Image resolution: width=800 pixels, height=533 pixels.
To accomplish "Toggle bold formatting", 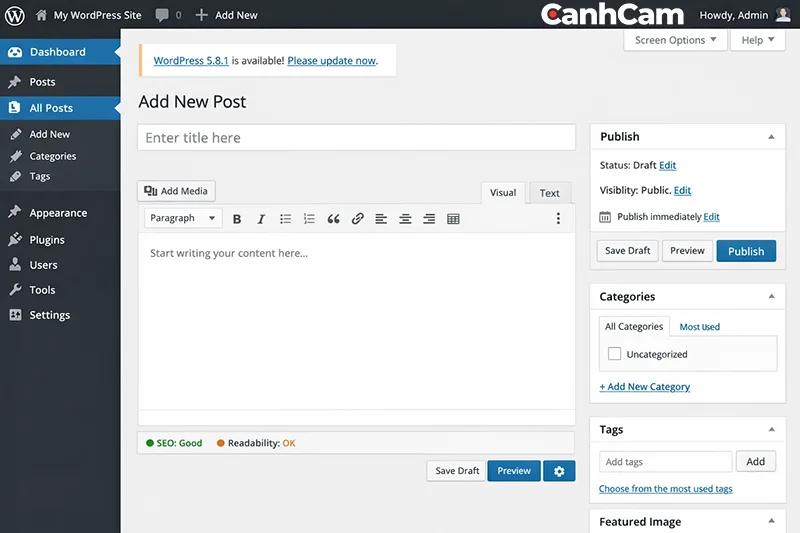I will coord(237,219).
